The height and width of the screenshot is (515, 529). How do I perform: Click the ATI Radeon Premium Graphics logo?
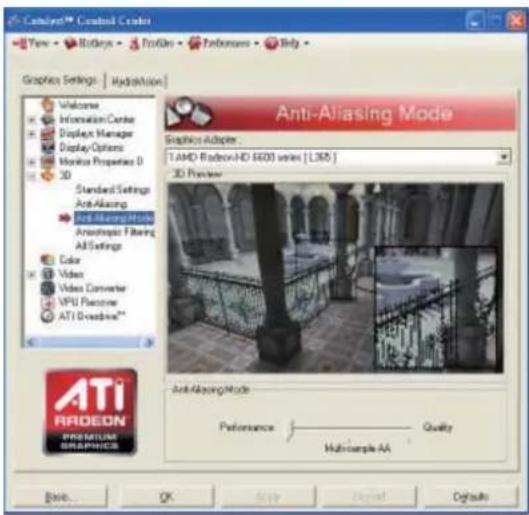[x=90, y=412]
